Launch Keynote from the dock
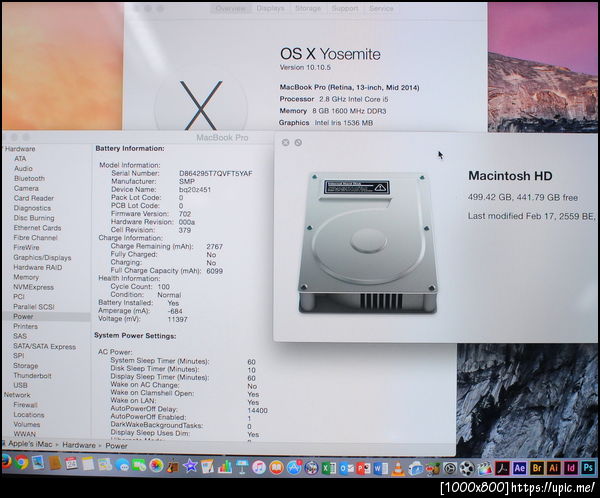Screen dimensions: 600x498 coord(242,467)
